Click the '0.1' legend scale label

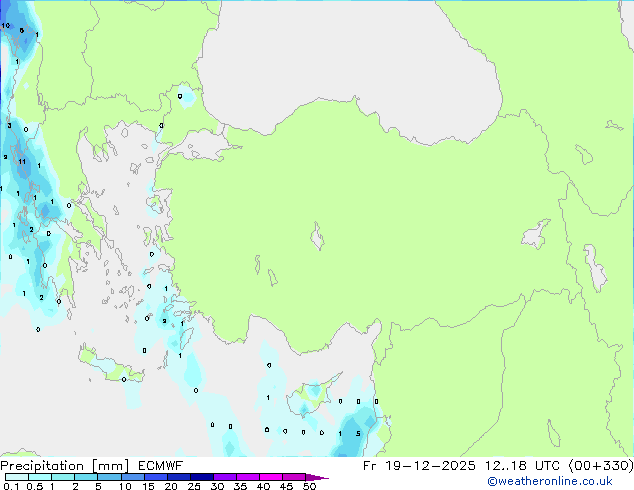[11, 486]
